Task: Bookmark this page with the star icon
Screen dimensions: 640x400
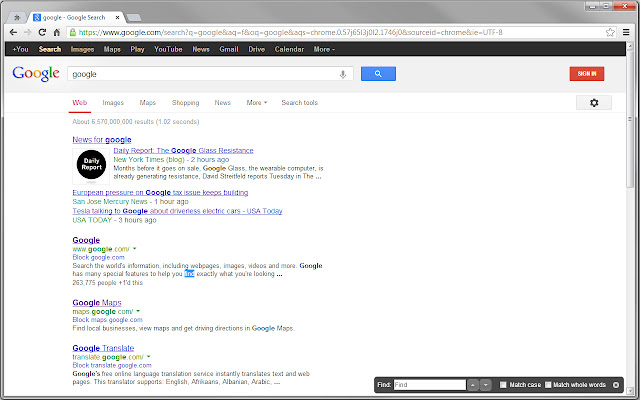Action: pos(610,32)
